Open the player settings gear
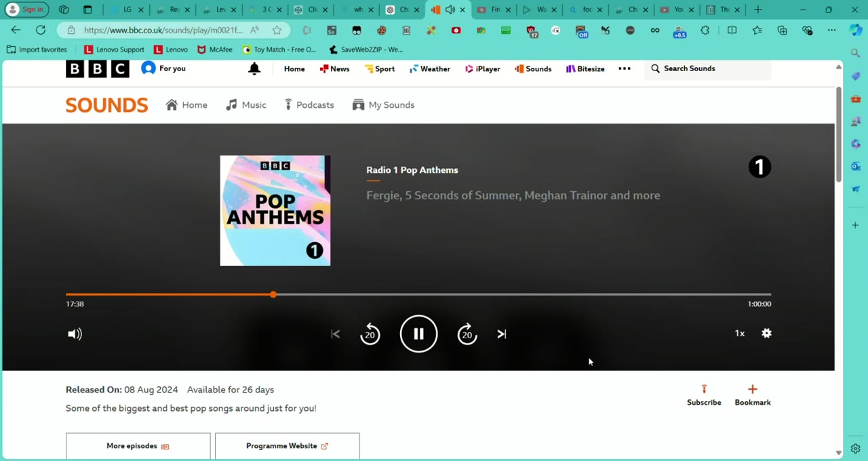Image resolution: width=868 pixels, height=461 pixels. (x=766, y=333)
